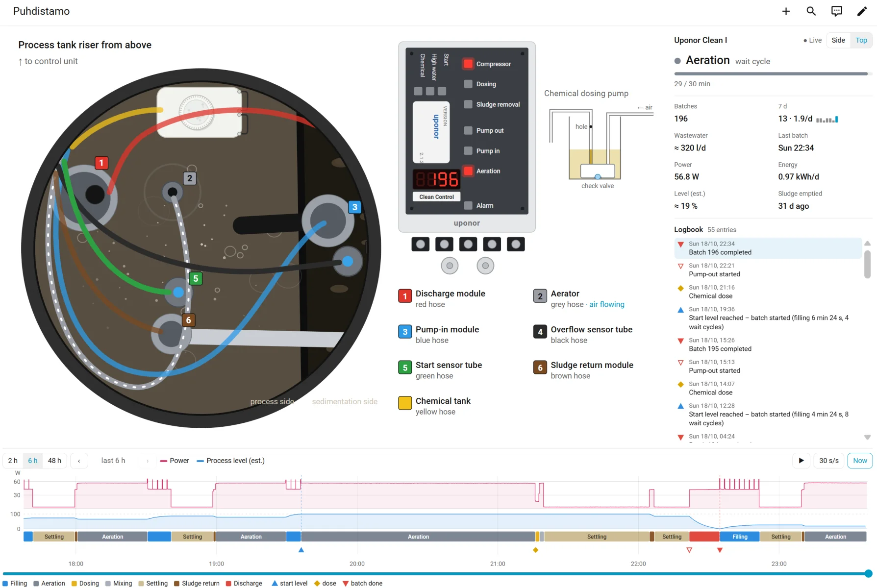The image size is (877, 588).
Task: Switch to Side view tab
Action: click(x=838, y=40)
